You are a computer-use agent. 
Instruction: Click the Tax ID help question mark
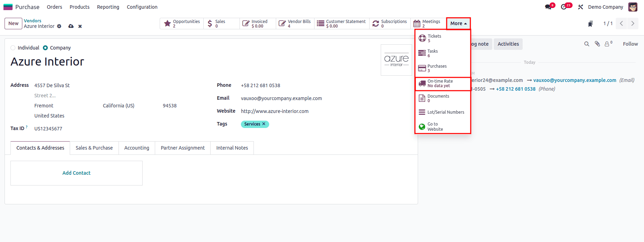(26, 127)
